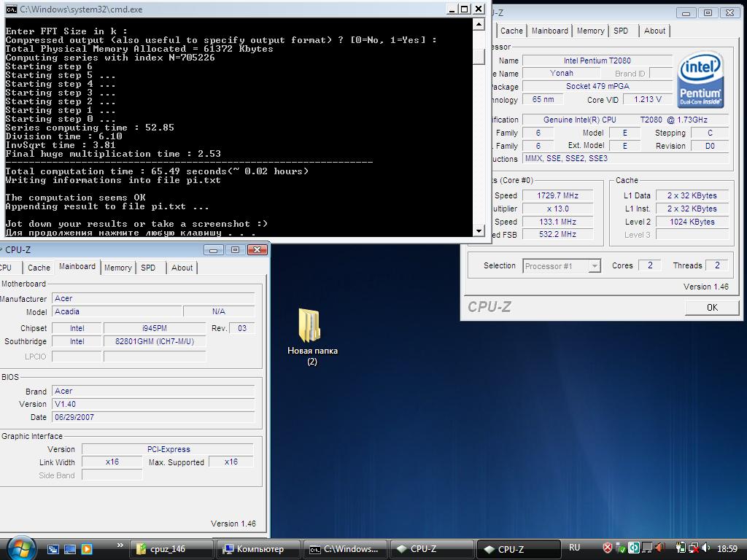Open the cpuz_146 taskbar button
Viewport: 747px width, 560px height.
(x=171, y=549)
